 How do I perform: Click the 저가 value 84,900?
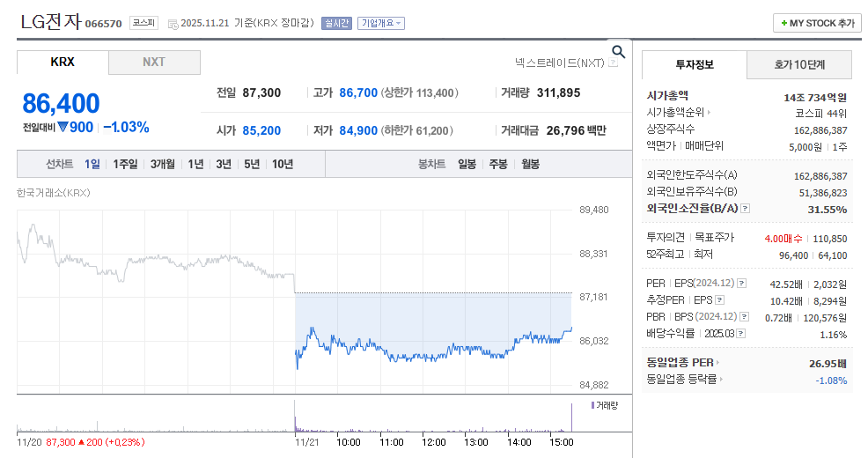(x=358, y=130)
